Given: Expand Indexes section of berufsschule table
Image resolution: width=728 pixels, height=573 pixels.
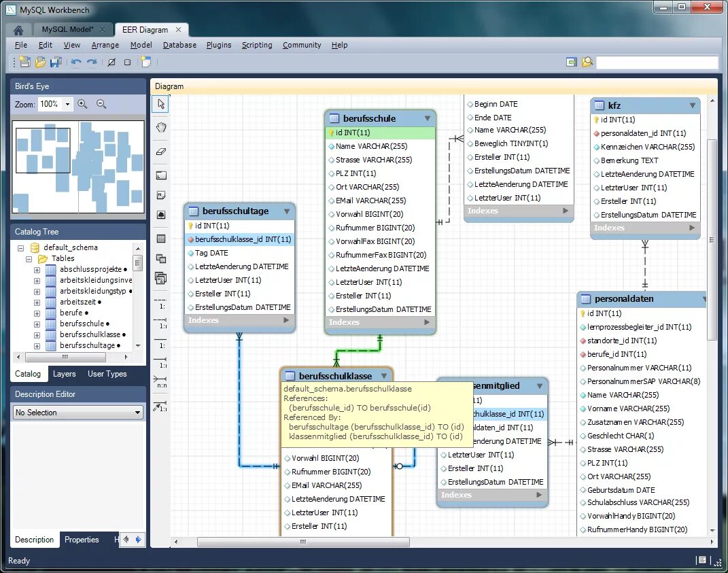Looking at the screenshot, I should coord(426,322).
